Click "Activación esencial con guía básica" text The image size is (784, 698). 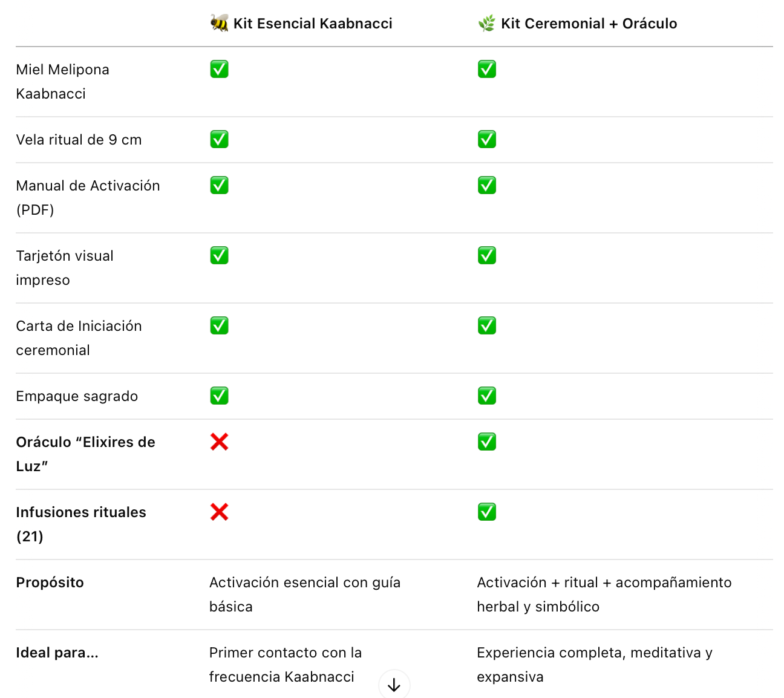(x=305, y=594)
